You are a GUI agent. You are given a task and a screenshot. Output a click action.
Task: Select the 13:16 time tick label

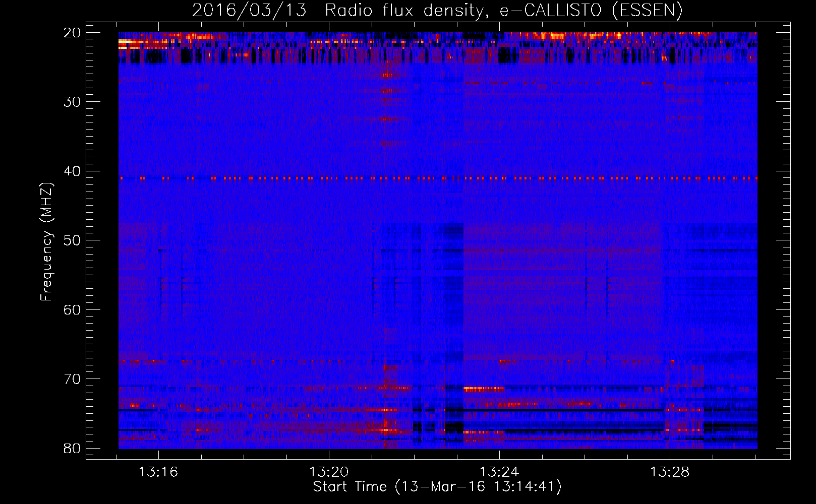(158, 472)
